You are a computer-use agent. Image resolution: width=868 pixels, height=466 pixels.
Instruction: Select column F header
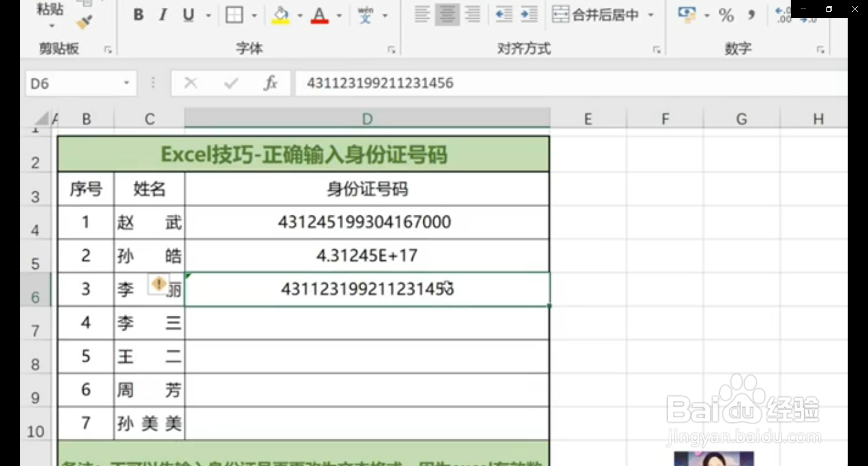(665, 119)
